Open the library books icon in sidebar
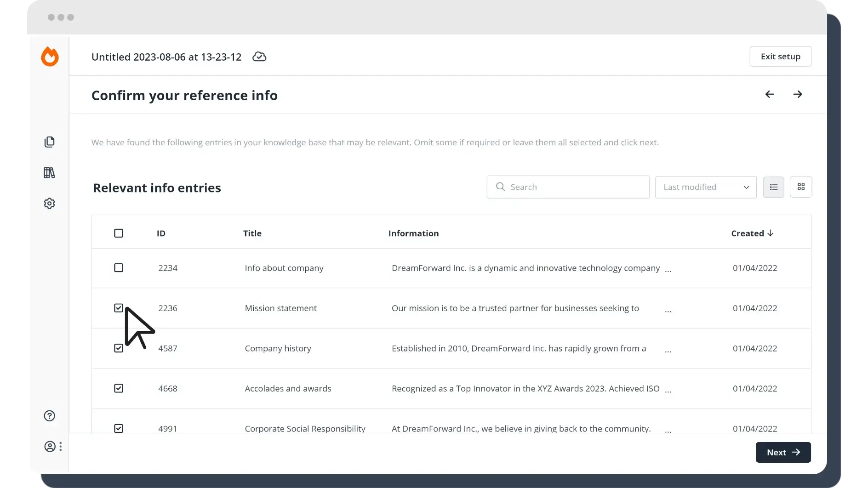868x488 pixels. coord(49,173)
